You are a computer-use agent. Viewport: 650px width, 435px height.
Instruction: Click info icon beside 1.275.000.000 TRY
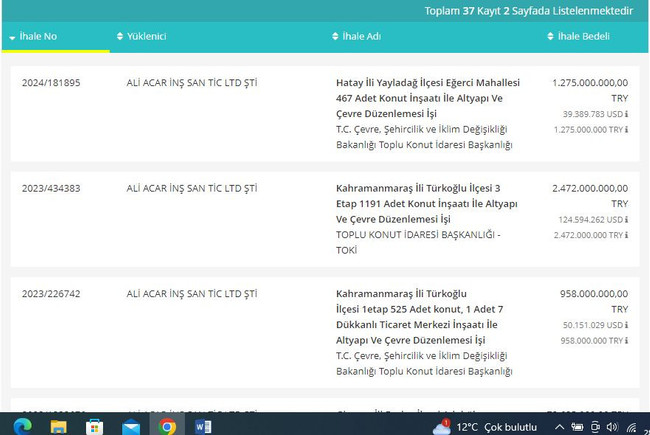coord(626,129)
